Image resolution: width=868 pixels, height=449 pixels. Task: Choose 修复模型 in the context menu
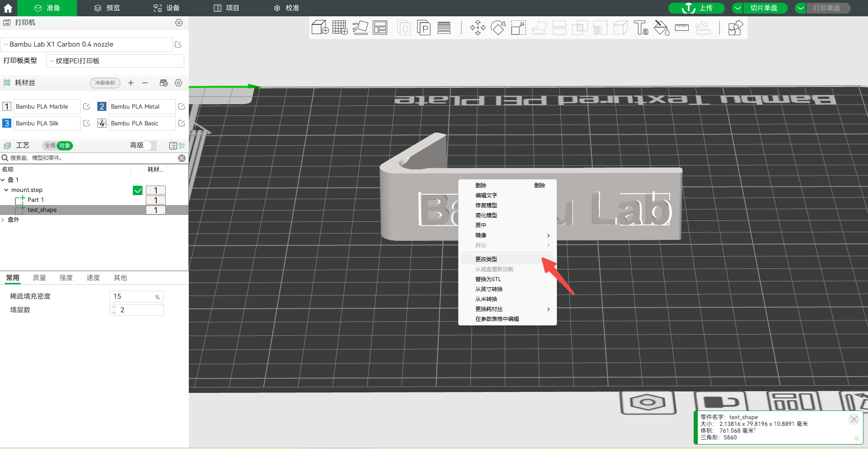click(x=486, y=205)
